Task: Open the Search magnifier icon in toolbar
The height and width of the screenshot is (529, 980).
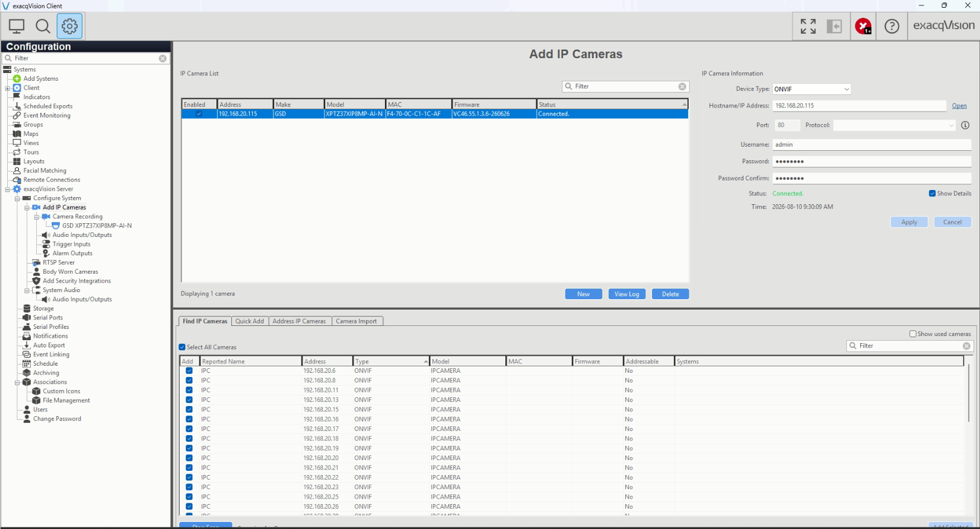Action: (x=43, y=26)
